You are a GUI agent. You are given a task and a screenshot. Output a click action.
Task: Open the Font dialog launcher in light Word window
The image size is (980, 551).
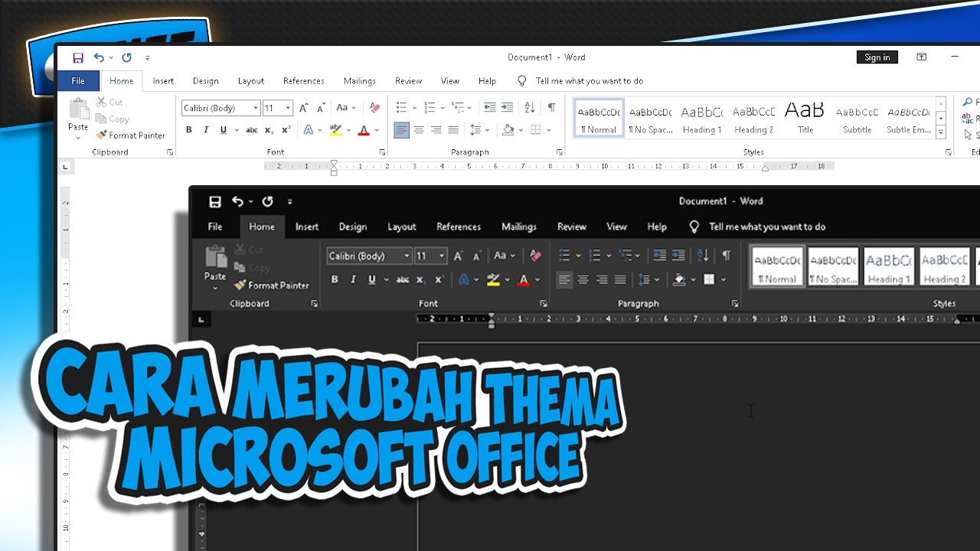pos(382,152)
